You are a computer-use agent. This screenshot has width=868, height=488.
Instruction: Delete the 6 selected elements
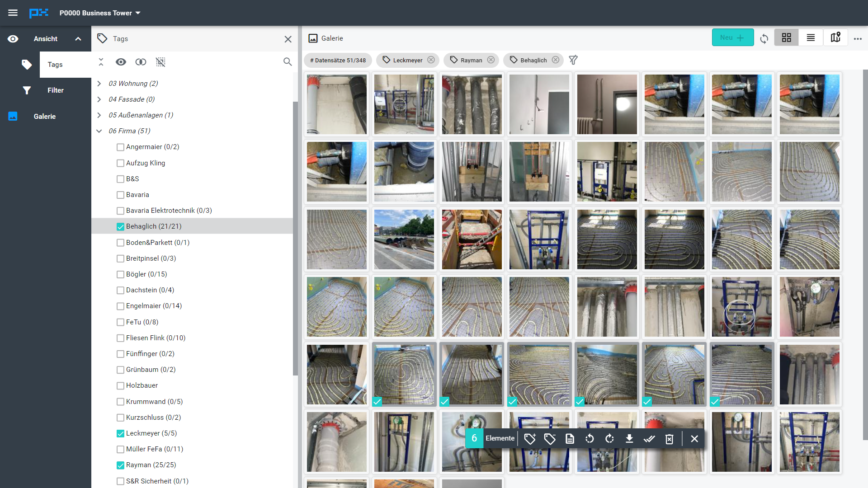pos(670,439)
